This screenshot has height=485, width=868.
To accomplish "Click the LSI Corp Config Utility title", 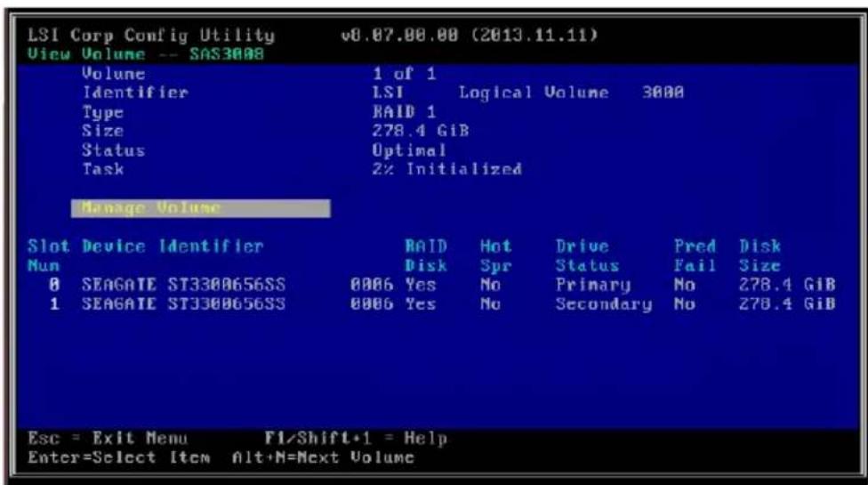I will click(x=151, y=36).
